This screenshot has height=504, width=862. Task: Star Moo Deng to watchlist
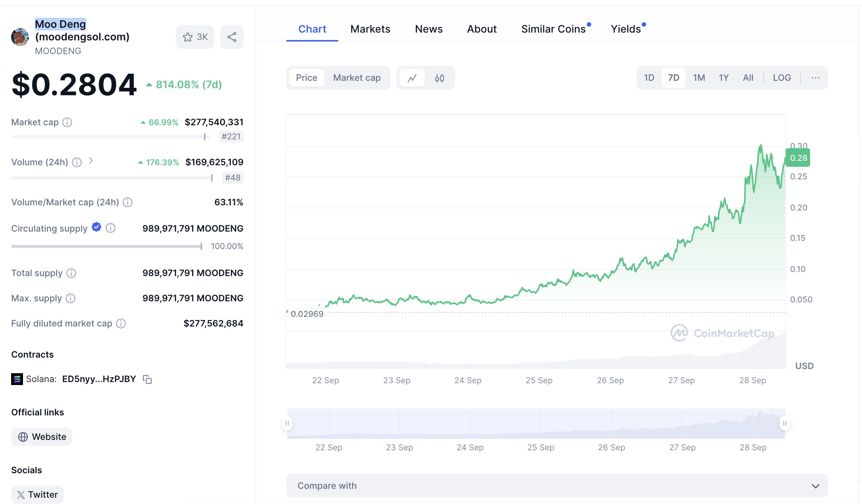click(195, 37)
